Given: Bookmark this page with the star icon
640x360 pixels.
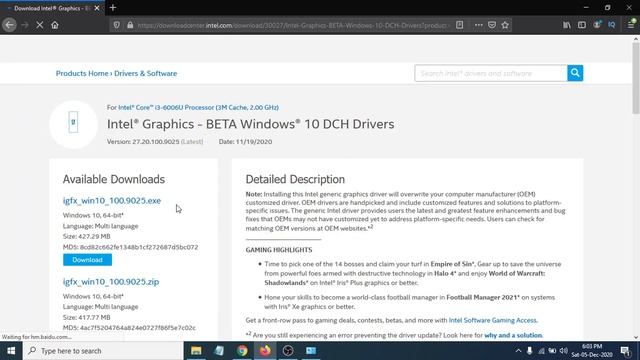Looking at the screenshot, I should click(x=505, y=25).
